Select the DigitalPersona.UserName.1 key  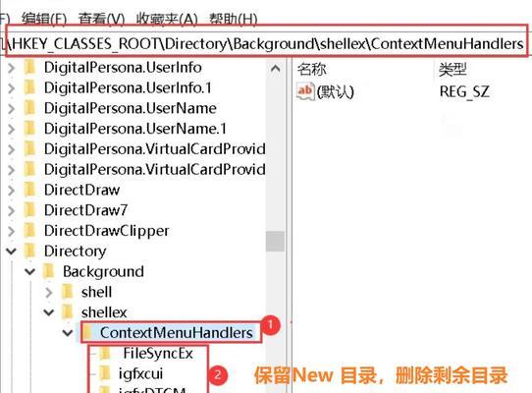(x=135, y=129)
